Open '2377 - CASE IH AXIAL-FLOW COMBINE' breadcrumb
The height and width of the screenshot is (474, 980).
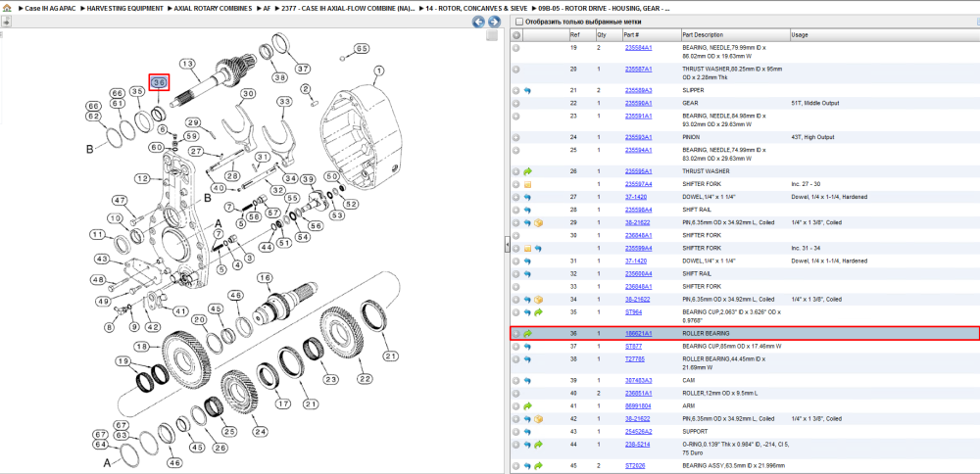pyautogui.click(x=348, y=10)
